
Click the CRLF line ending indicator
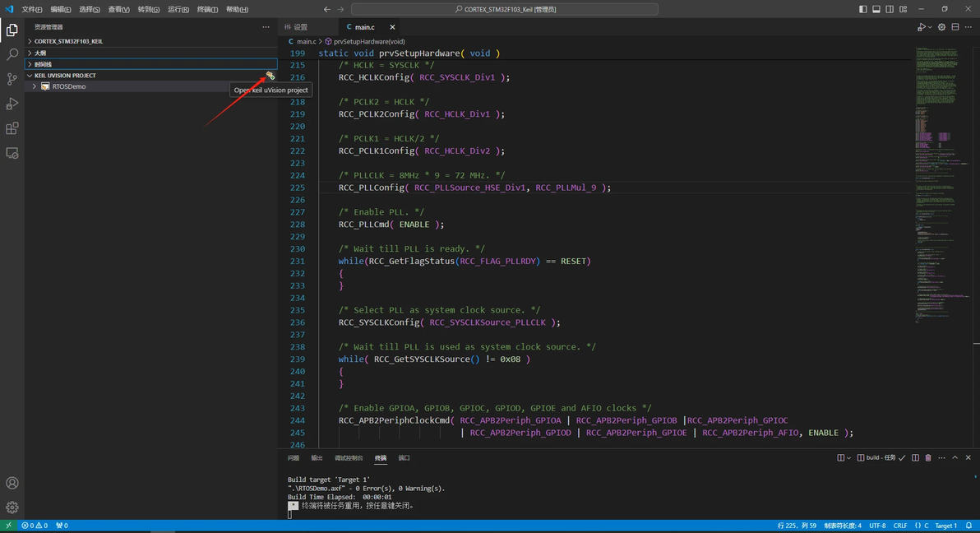pyautogui.click(x=900, y=526)
